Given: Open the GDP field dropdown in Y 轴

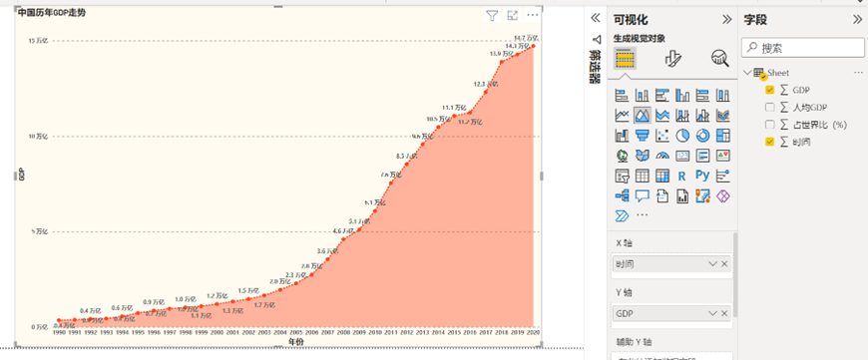Looking at the screenshot, I should pyautogui.click(x=712, y=313).
